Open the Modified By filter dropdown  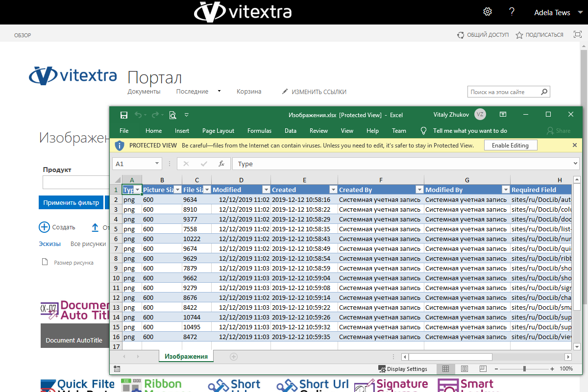[x=506, y=190]
